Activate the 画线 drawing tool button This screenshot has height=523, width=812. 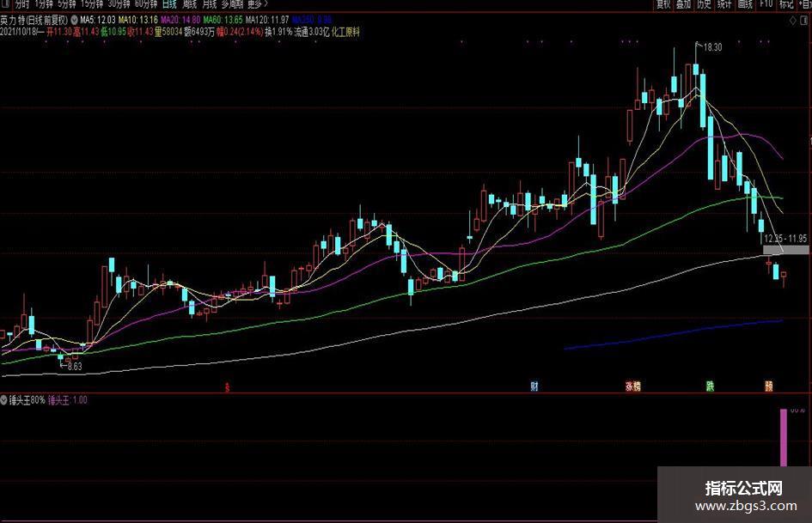745,4
